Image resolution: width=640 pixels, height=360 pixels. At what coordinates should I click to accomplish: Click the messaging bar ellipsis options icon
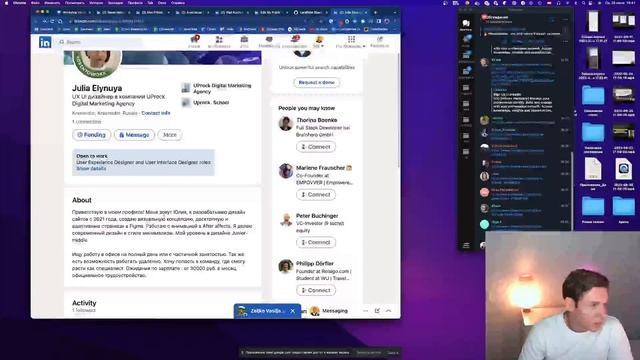pos(365,311)
